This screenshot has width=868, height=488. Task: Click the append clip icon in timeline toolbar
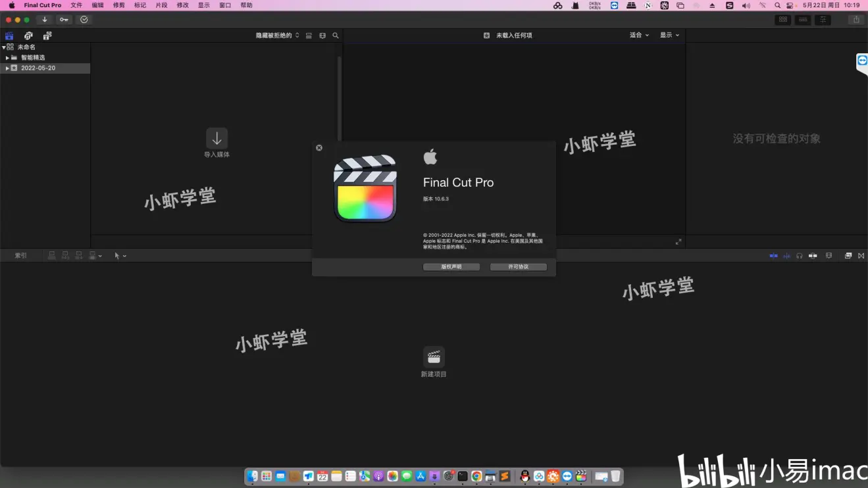click(x=79, y=256)
